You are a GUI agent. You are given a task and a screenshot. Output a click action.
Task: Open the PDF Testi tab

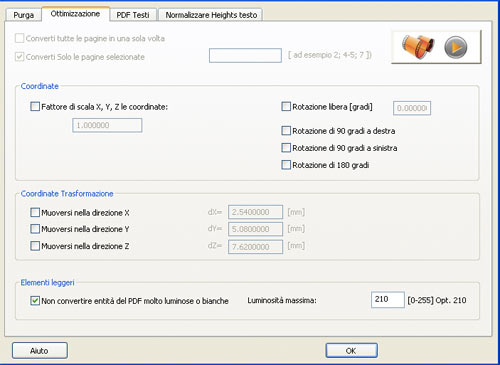[133, 15]
